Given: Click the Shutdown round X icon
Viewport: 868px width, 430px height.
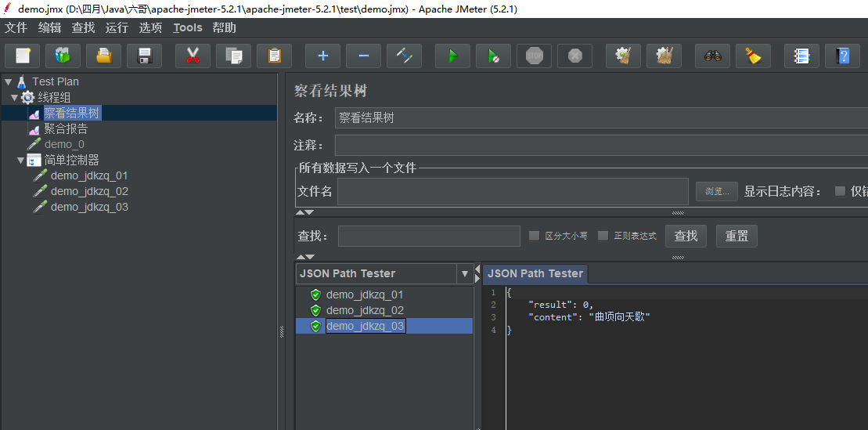Looking at the screenshot, I should (x=575, y=56).
